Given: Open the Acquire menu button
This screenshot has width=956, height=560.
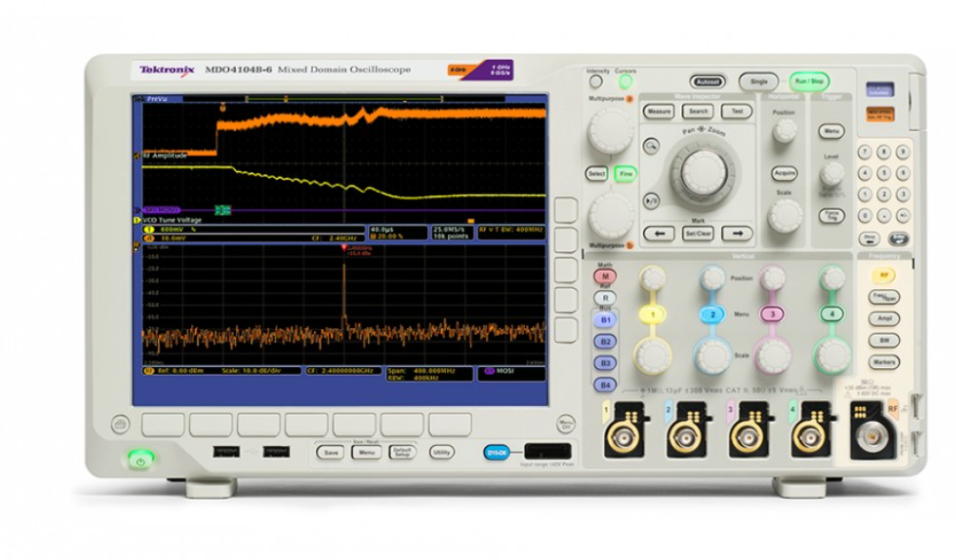Looking at the screenshot, I should click(x=785, y=173).
